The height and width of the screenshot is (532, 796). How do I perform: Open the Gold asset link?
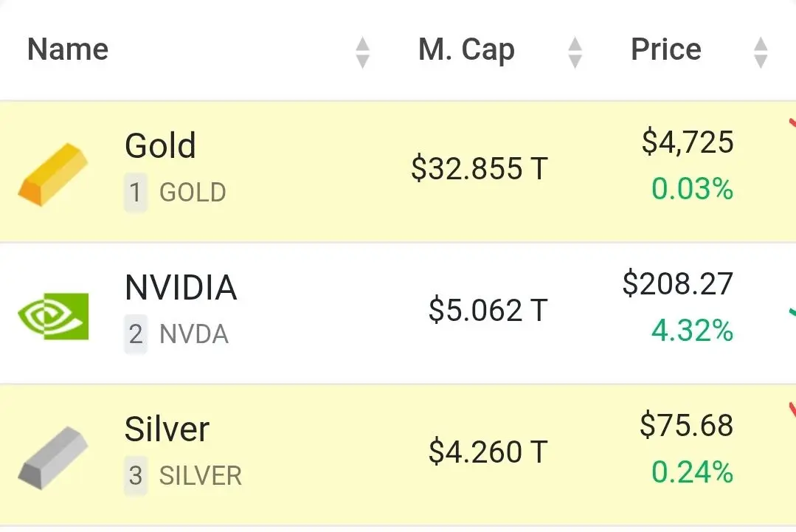click(x=160, y=146)
